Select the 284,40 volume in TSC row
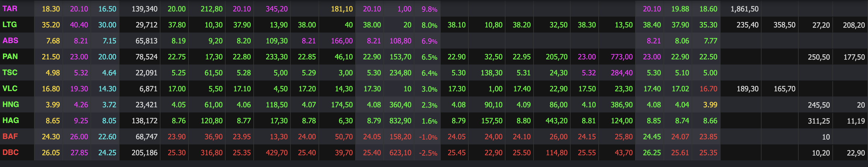 pyautogui.click(x=622, y=73)
